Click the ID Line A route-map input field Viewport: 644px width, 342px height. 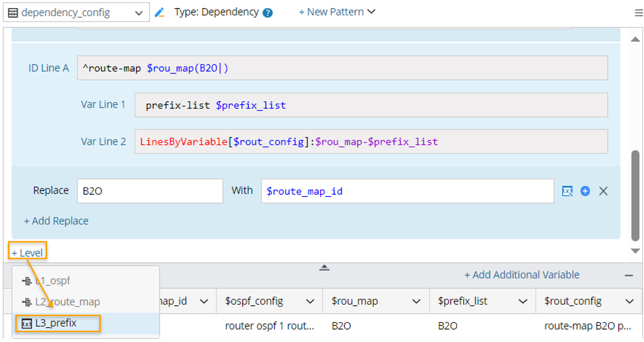pyautogui.click(x=342, y=68)
